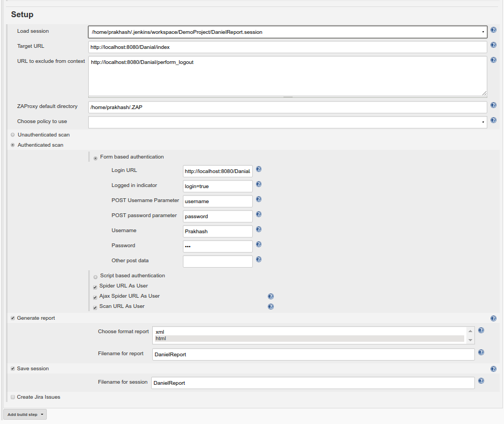Click Username input containing Prakhash
This screenshot has width=504, height=424.
[x=218, y=231]
